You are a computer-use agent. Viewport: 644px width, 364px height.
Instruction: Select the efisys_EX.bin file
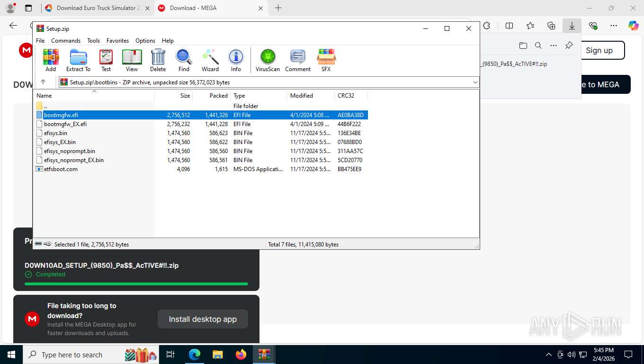pyautogui.click(x=202, y=142)
